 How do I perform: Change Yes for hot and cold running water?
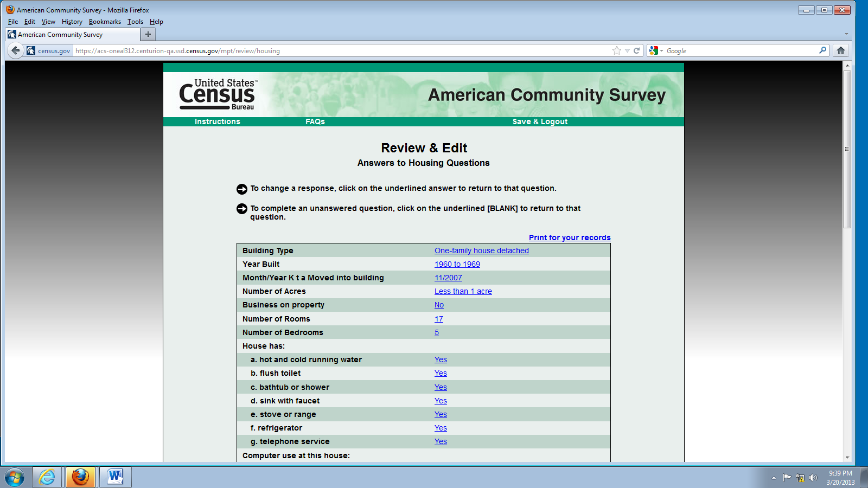click(441, 359)
